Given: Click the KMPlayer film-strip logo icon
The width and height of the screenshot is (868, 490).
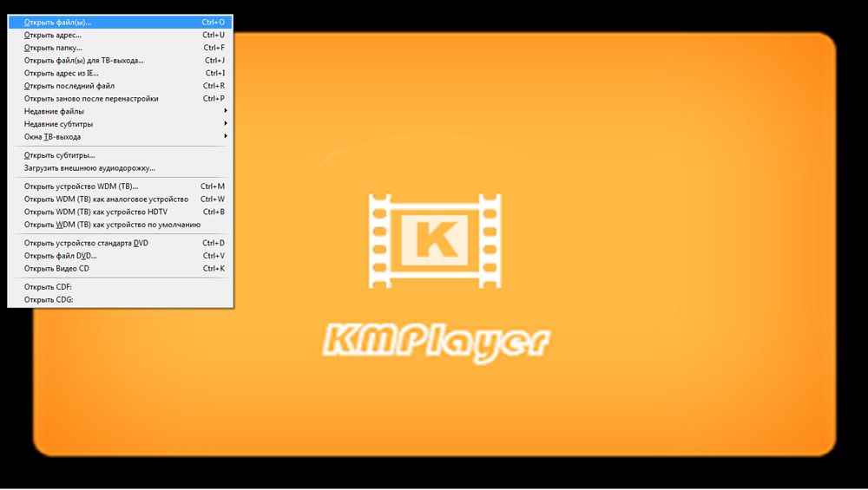Looking at the screenshot, I should (x=435, y=241).
